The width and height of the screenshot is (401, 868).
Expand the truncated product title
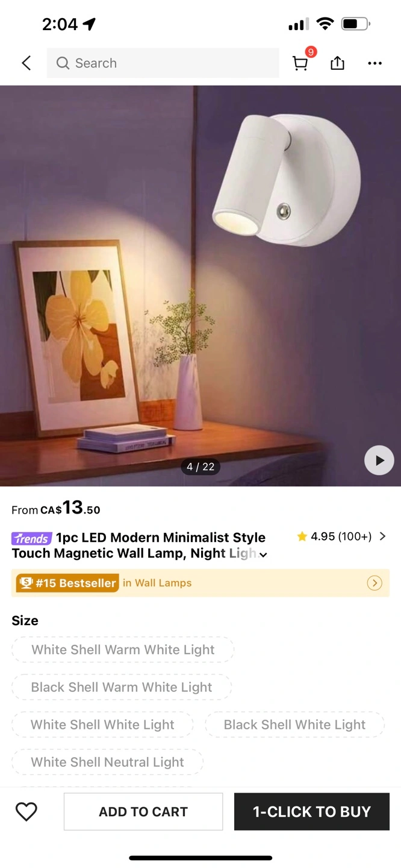click(x=263, y=555)
